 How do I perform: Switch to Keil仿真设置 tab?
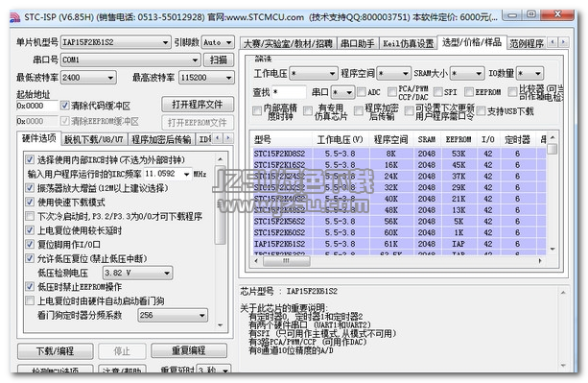point(409,43)
